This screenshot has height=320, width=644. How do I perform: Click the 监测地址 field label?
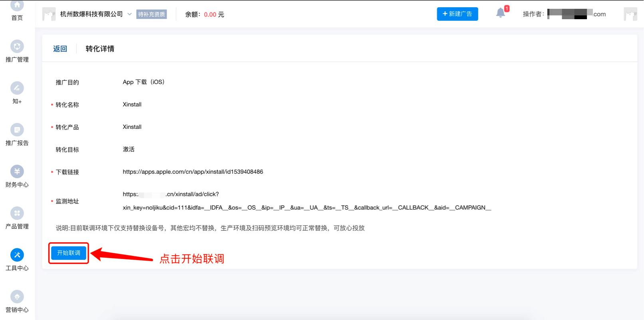[67, 201]
